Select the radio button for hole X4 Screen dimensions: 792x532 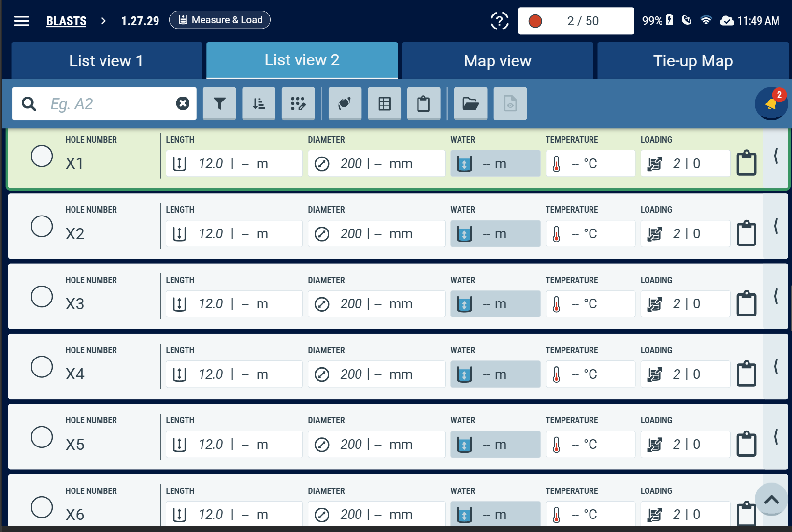click(42, 367)
